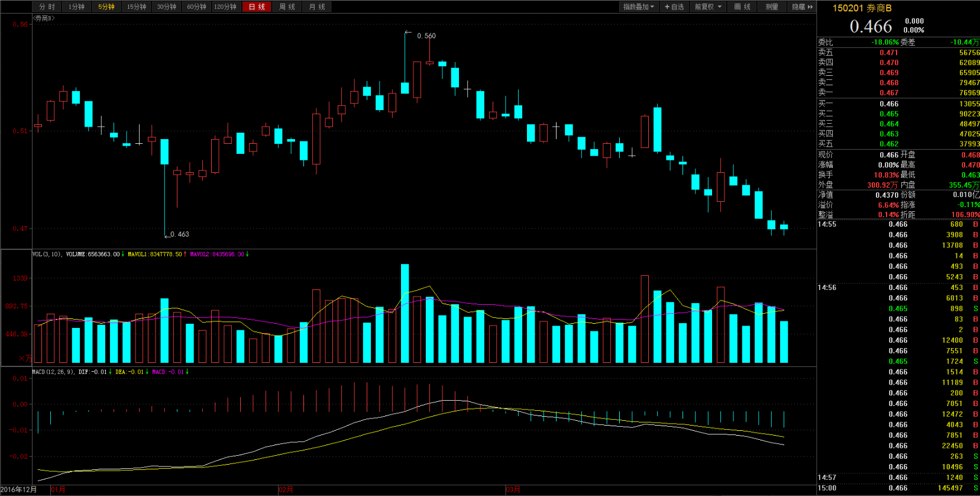Open the 前复权 adjustment dropdown
Viewport: 980px width, 496px height.
point(708,7)
